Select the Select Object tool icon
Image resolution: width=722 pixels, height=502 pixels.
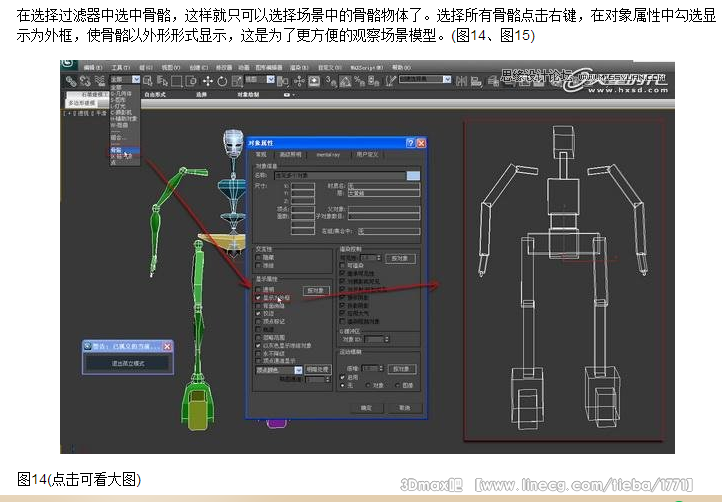click(x=148, y=82)
